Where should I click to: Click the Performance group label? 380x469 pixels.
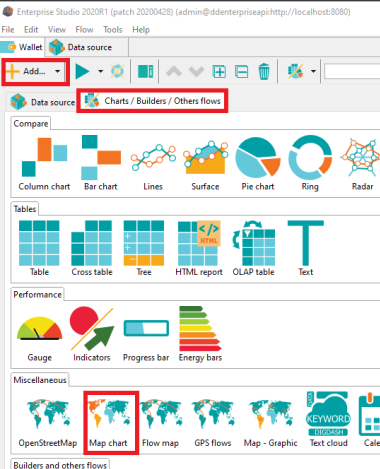point(37,295)
